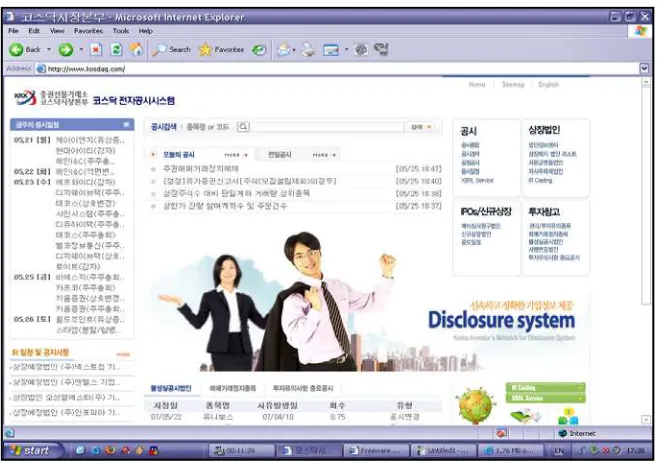Click the Mail envelope toolbar icon
This screenshot has height=462, width=658.
coord(284,50)
